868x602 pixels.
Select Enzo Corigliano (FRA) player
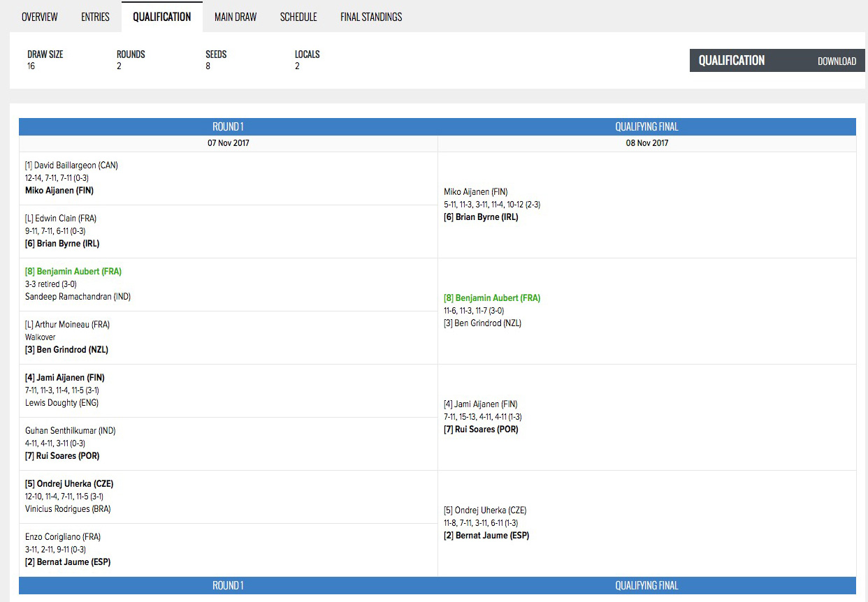click(63, 537)
